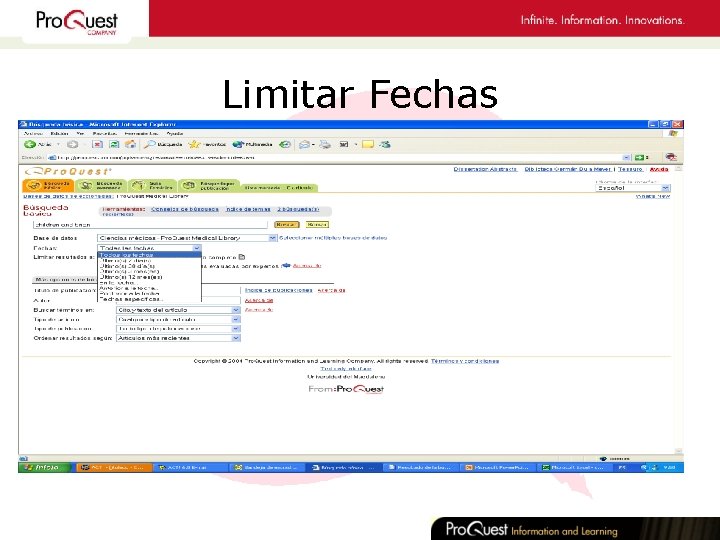Image resolution: width=720 pixels, height=540 pixels.
Task: Click the 'Consejos de búsqueda' link
Action: coord(185,209)
